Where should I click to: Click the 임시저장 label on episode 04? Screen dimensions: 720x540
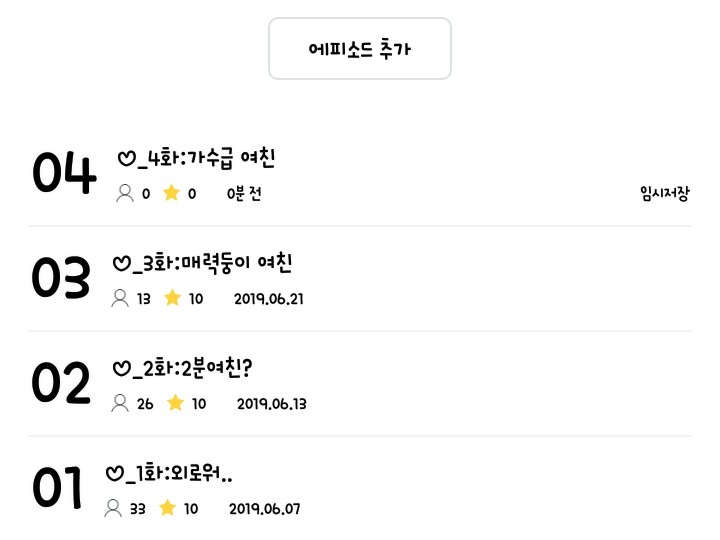[664, 193]
